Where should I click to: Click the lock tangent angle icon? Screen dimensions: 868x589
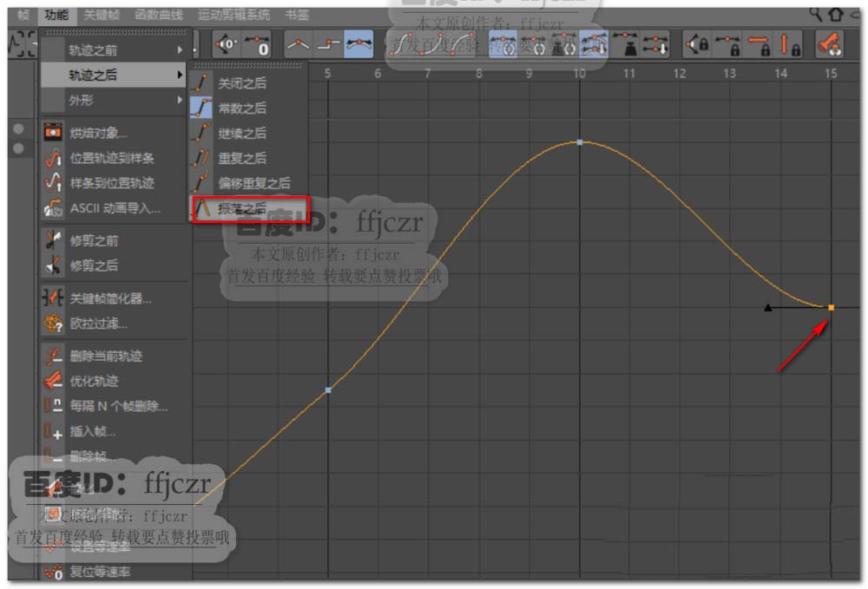[698, 44]
